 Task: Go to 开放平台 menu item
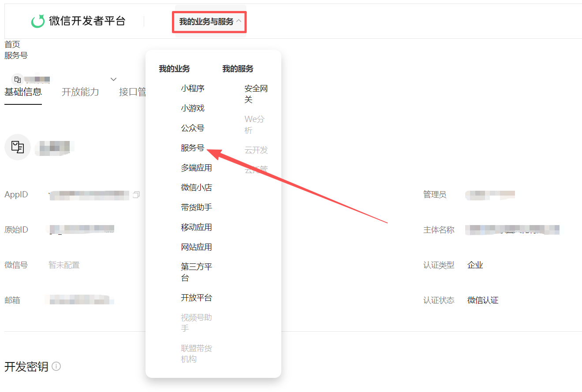tap(196, 298)
